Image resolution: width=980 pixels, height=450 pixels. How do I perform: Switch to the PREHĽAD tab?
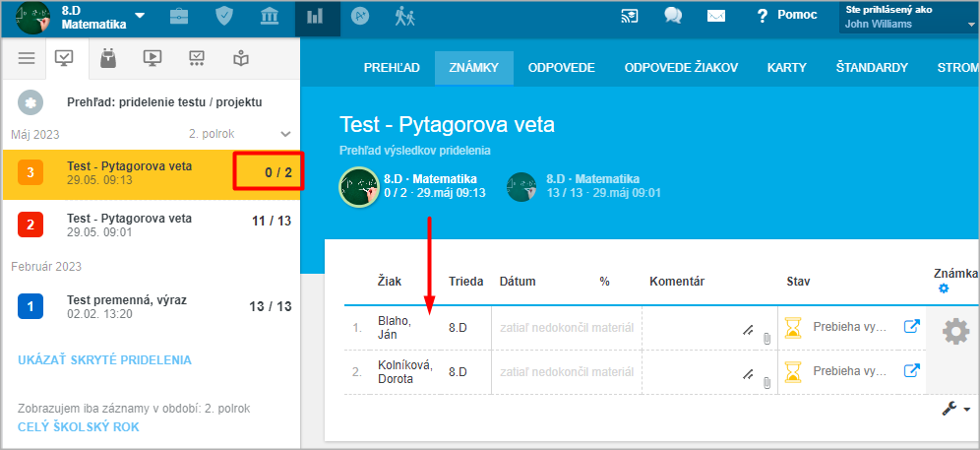392,68
